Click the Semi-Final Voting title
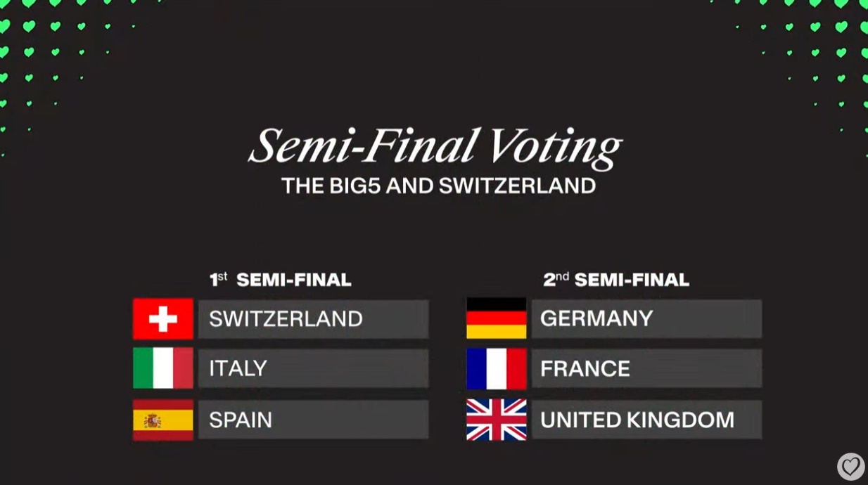868x485 pixels. [x=435, y=147]
